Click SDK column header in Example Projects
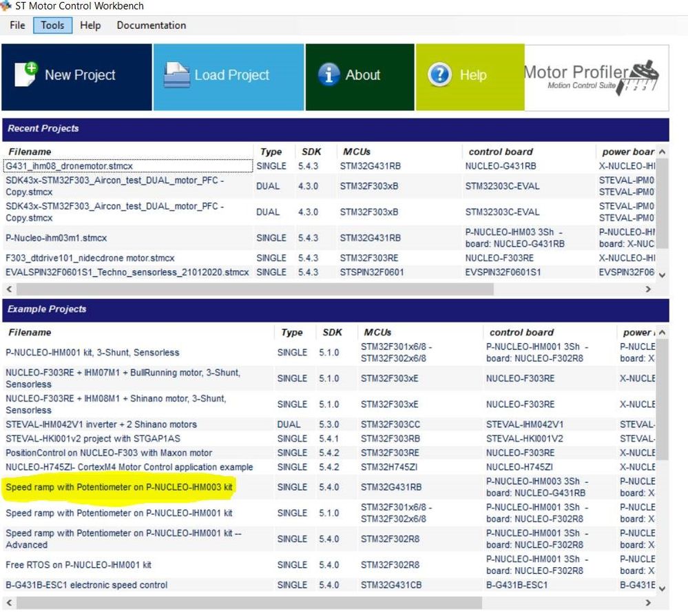This screenshot has width=688, height=616. pyautogui.click(x=333, y=332)
